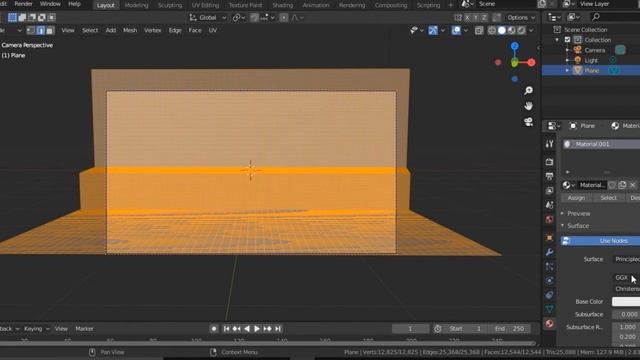Click the new material copy icon
Image resolution: width=640 pixels, height=360 pixels.
point(622,185)
